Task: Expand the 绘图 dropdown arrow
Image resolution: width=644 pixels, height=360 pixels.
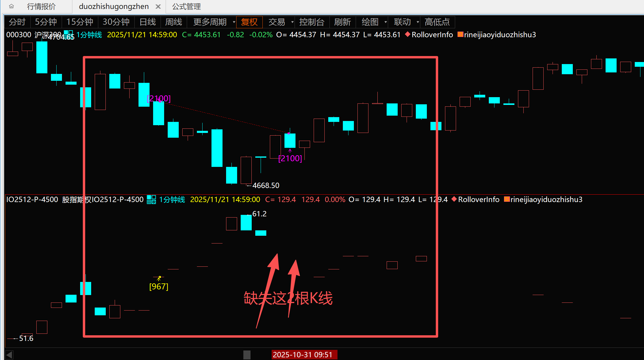Action: 386,22
